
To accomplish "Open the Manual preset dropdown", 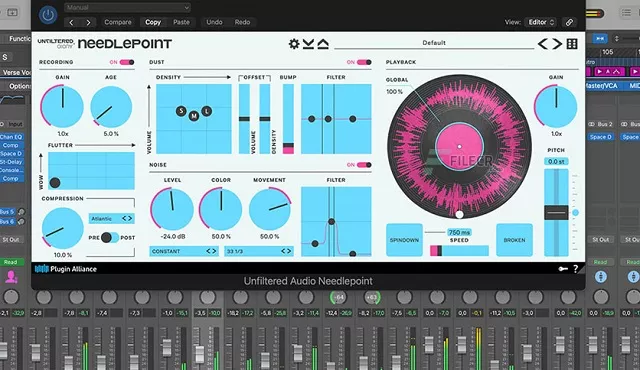I will (127, 7).
